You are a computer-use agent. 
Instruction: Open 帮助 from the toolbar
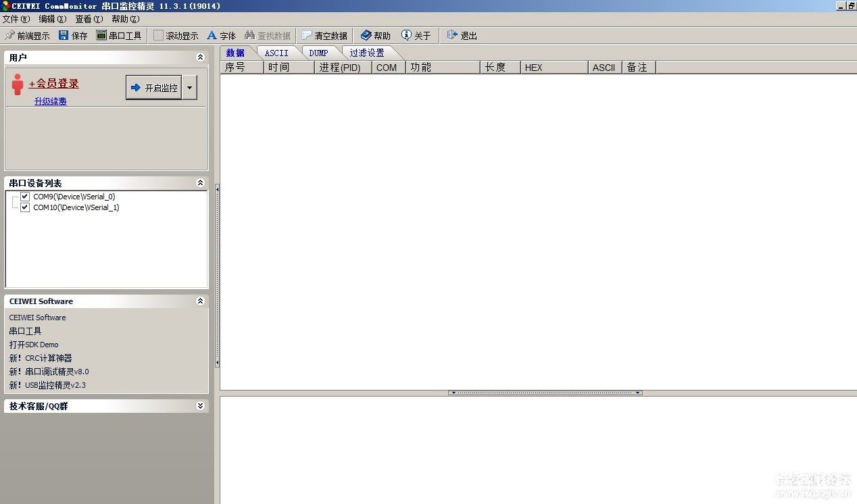tap(376, 35)
